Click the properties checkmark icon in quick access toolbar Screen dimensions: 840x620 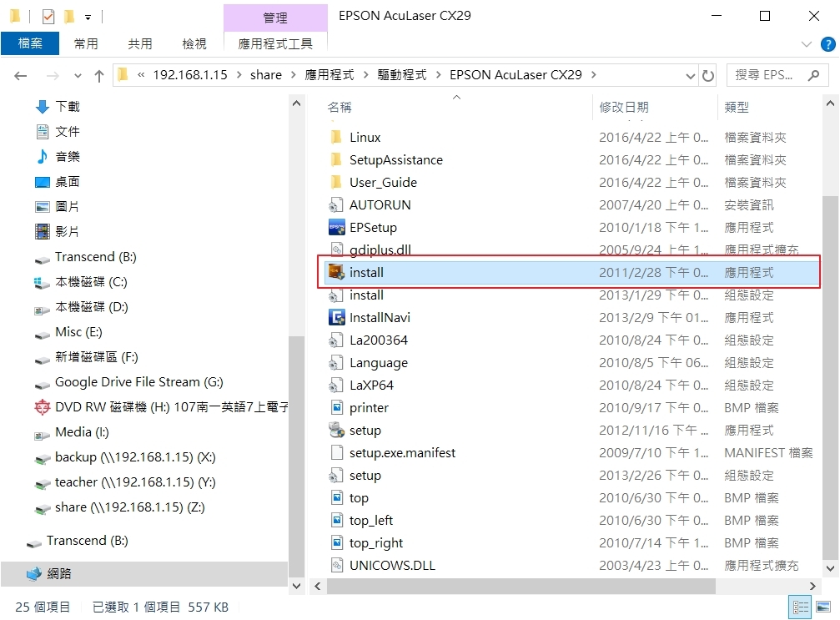pyautogui.click(x=48, y=17)
